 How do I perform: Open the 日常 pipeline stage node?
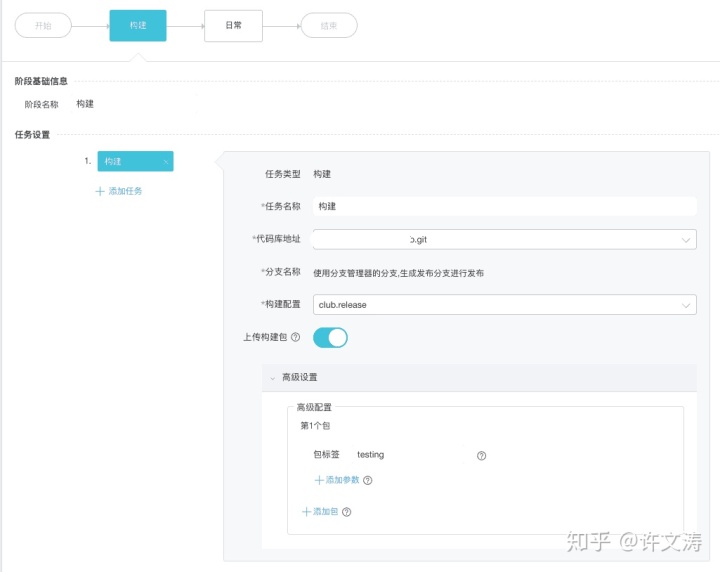click(233, 26)
